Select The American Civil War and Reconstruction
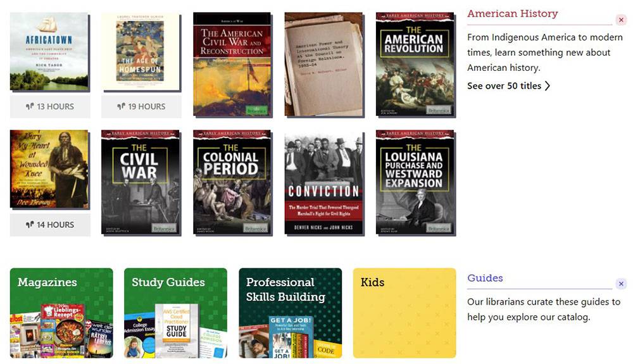The width and height of the screenshot is (633, 364). (232, 64)
